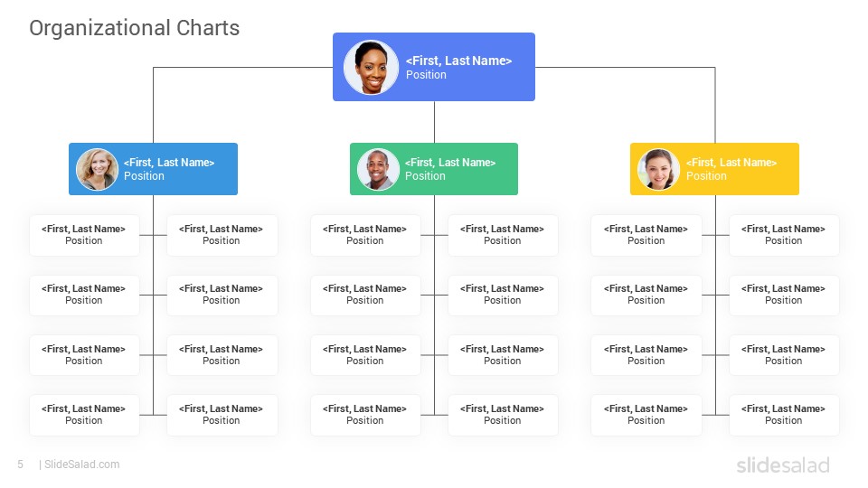Click the top executive's profile photo

(371, 67)
